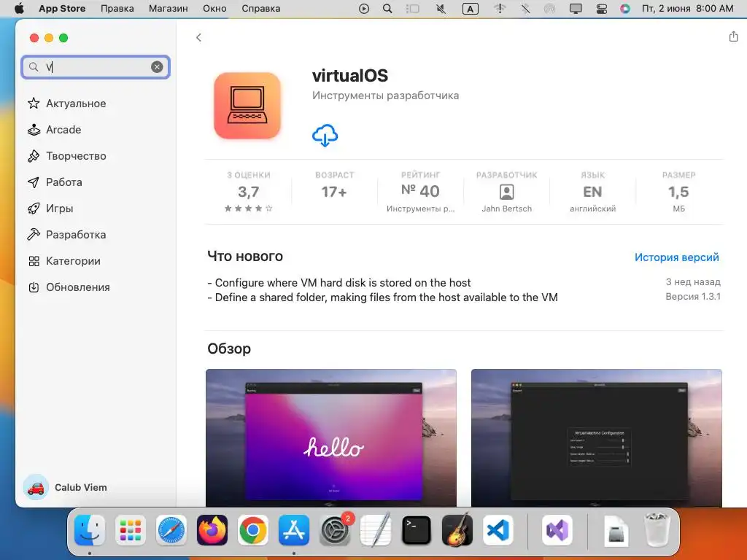Launch Google Chrome from the Dock
747x560 pixels.
pos(253,530)
